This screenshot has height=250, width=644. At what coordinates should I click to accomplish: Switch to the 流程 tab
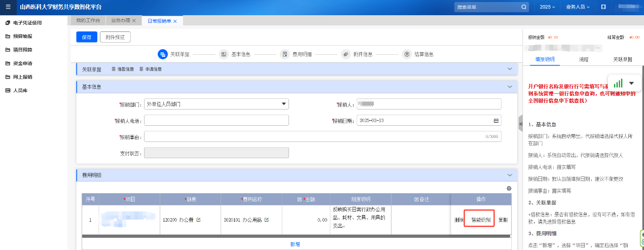click(x=584, y=59)
